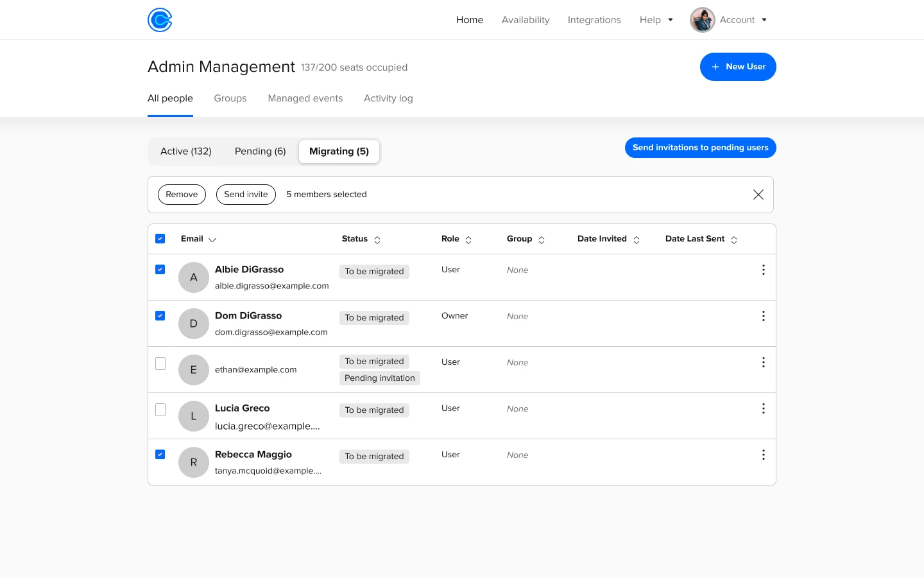Expand the Help dropdown menu

point(656,20)
